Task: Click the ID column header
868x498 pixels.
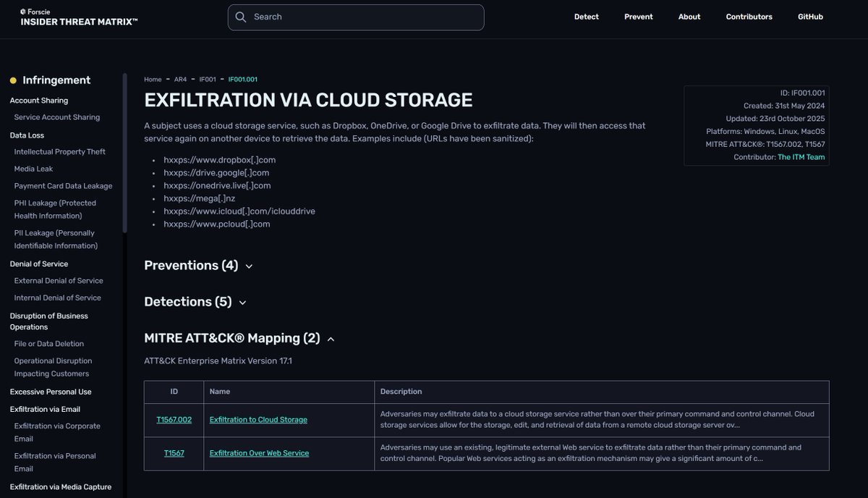Action: [174, 392]
